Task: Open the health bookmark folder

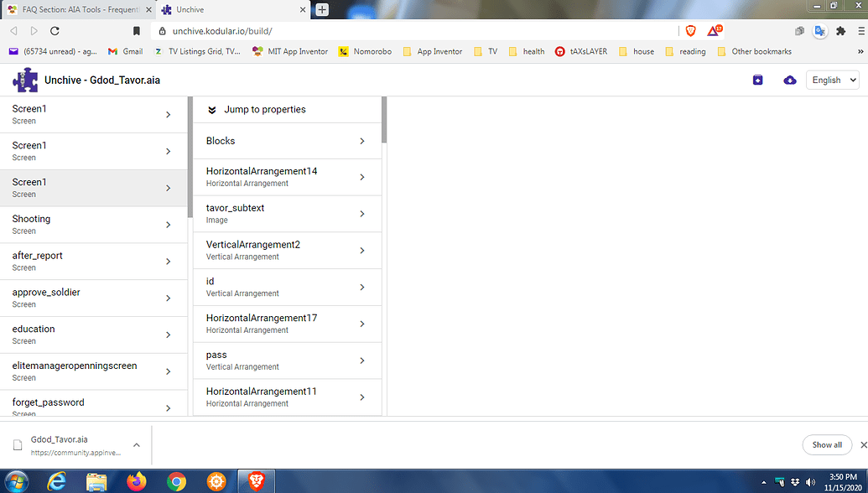Action: 527,51
